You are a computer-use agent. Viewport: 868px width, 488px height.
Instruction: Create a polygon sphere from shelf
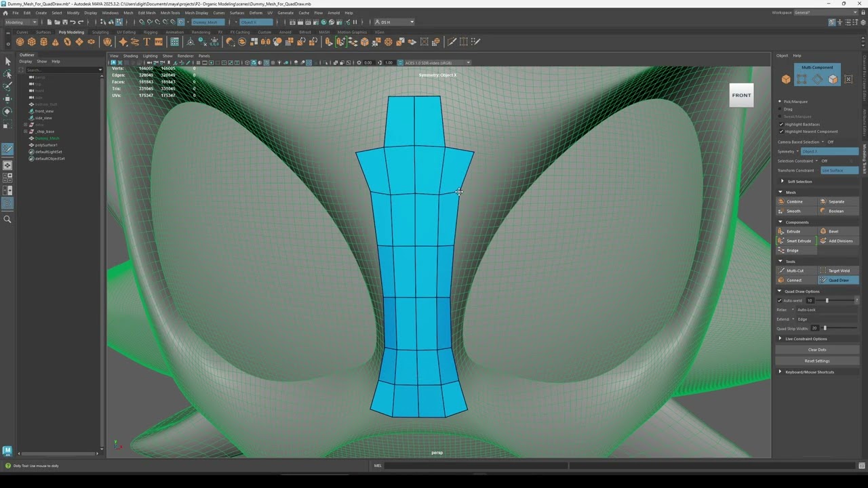(20, 42)
